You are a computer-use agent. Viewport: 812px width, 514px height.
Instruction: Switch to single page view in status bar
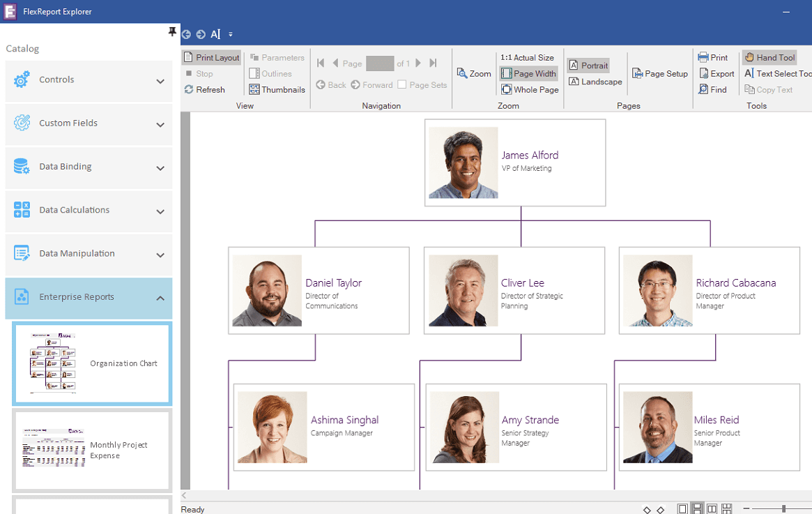point(682,509)
